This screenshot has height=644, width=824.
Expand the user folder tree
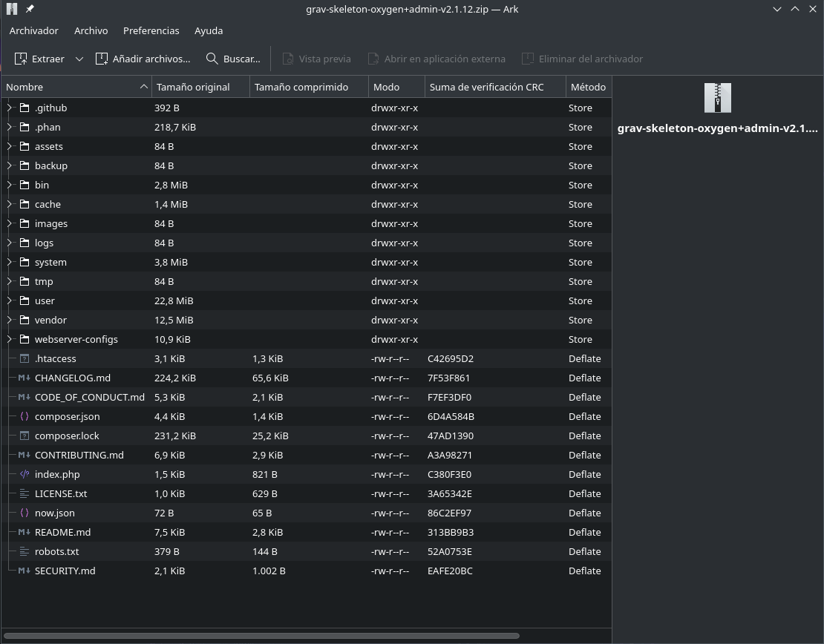pos(9,301)
